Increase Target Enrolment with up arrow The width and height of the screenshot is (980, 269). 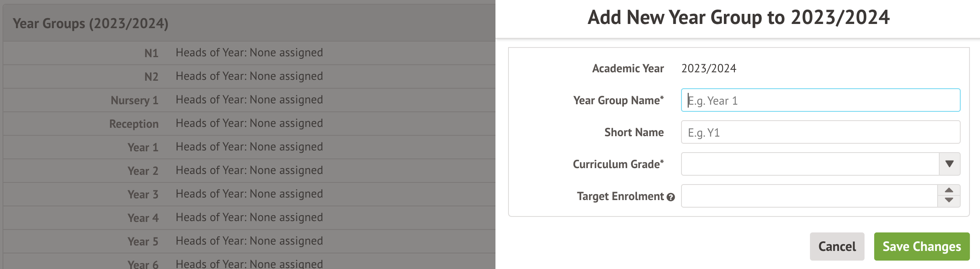(x=949, y=190)
